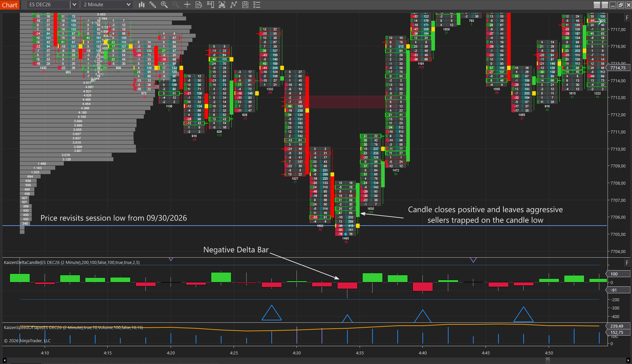Click the KaizenDeltaCandle indicator label
Viewport: 632px width, 364px height.
pyautogui.click(x=72, y=262)
